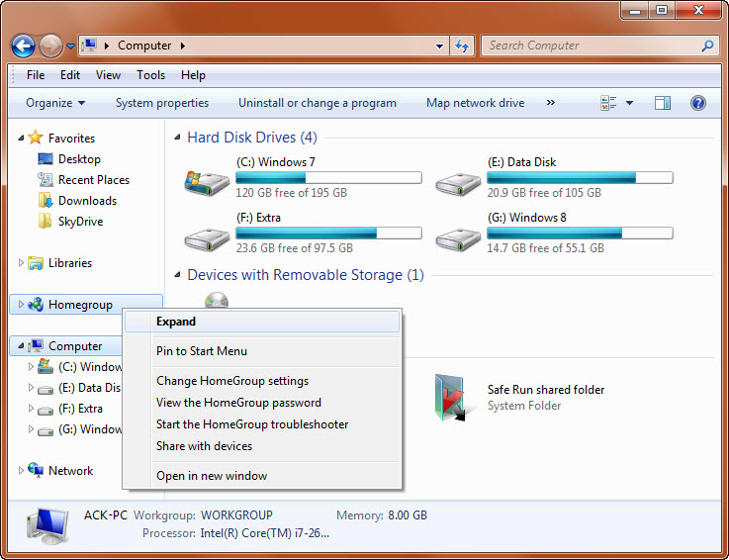
Task: Select (E:) Data Disk in sidebar
Action: [x=89, y=388]
